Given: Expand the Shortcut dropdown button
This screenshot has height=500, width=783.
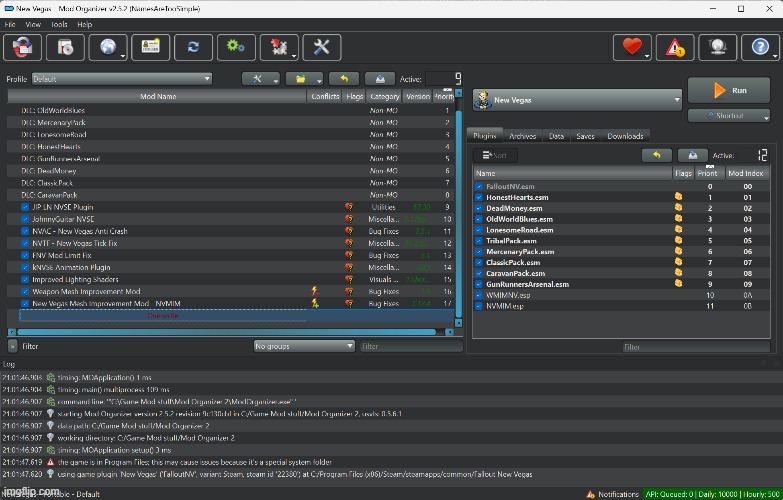Looking at the screenshot, I should tap(729, 115).
